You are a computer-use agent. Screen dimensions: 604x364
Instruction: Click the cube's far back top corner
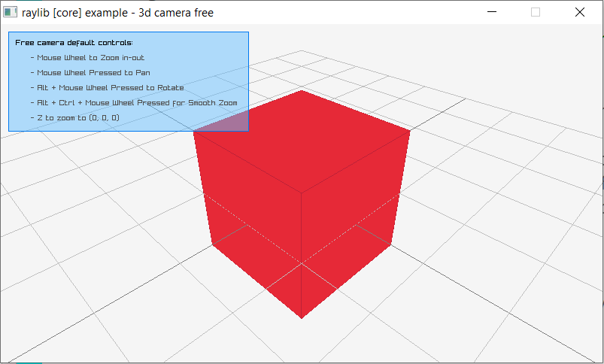coord(302,90)
